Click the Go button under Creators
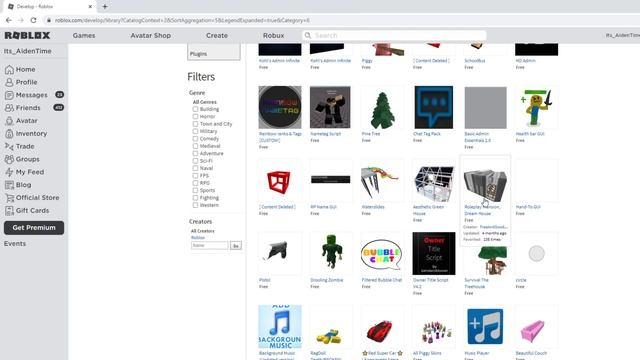640x360 pixels. (236, 246)
